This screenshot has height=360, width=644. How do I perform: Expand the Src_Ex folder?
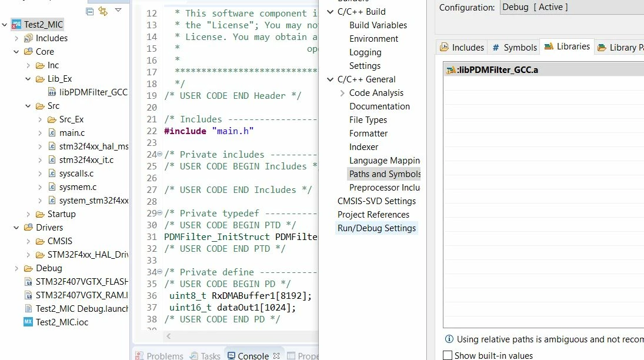coord(40,119)
